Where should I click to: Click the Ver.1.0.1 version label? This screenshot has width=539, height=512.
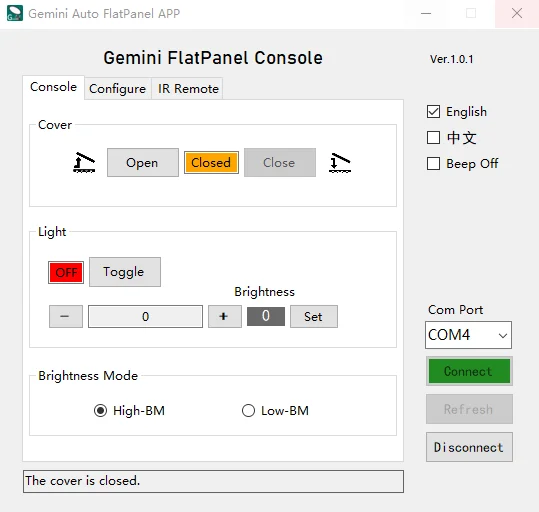[451, 59]
